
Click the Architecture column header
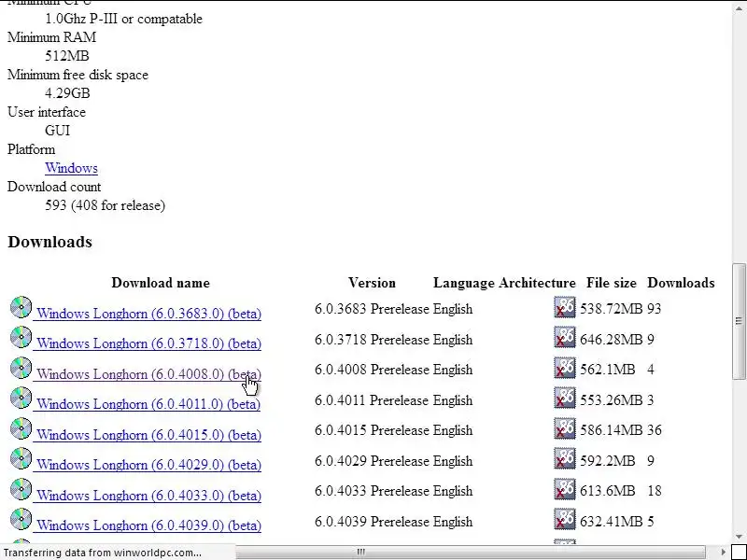(x=538, y=283)
